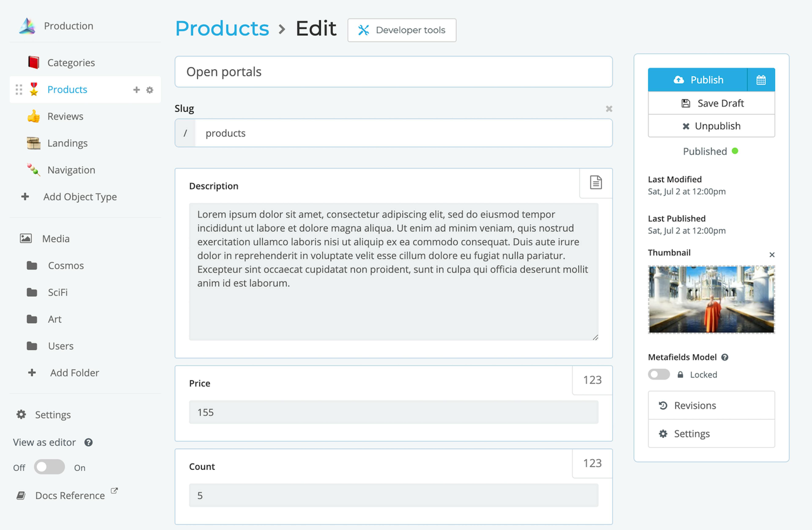This screenshot has height=530, width=812.
Task: Click the Docs Reference book icon
Action: 21,495
